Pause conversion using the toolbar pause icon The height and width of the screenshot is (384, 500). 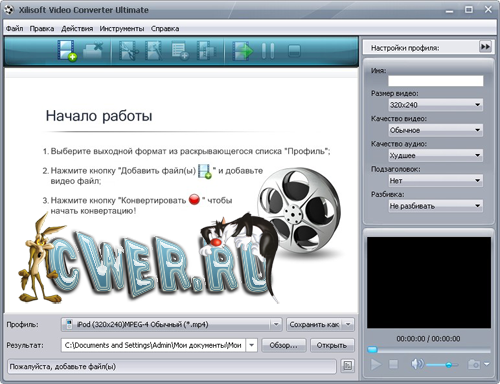click(268, 51)
